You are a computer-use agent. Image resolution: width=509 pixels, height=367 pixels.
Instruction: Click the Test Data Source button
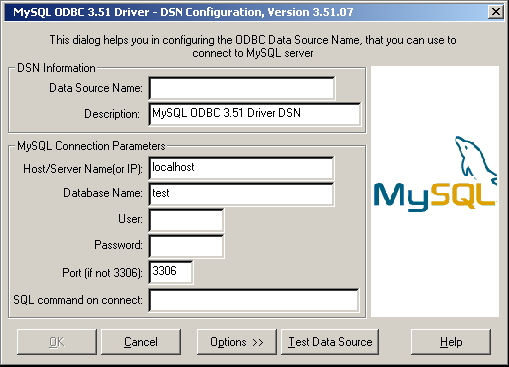330,342
